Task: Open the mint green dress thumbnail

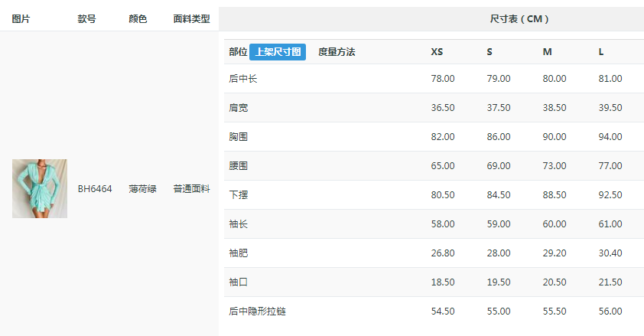Action: [x=40, y=188]
